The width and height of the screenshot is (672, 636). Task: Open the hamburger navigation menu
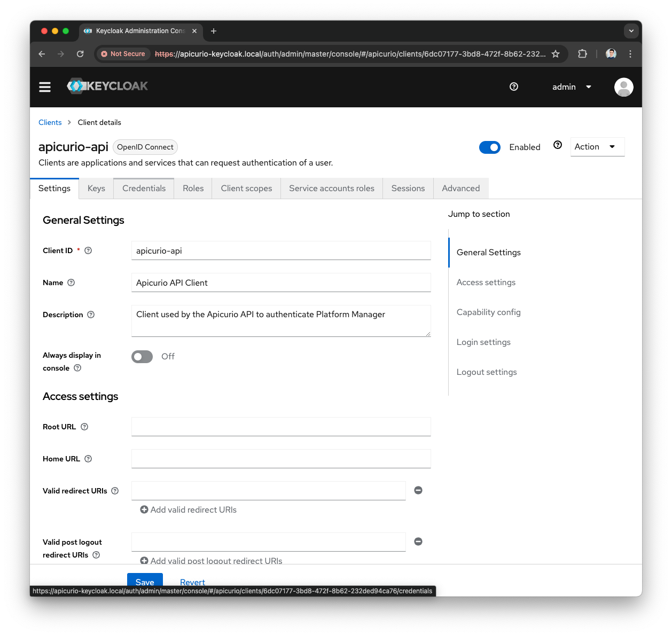pos(45,87)
